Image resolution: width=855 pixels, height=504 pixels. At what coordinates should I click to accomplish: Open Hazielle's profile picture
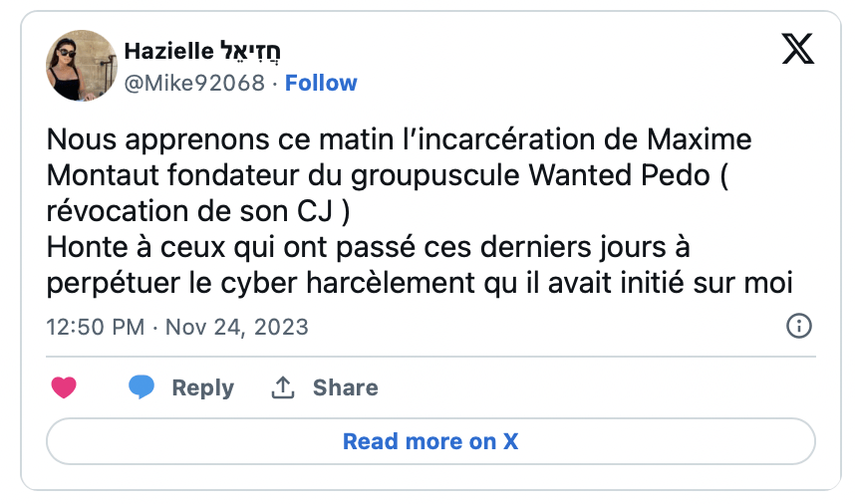[76, 66]
